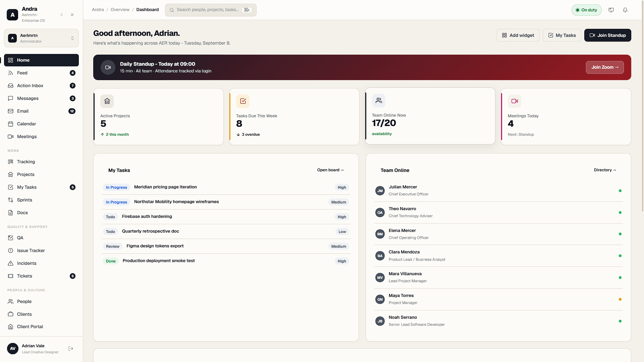Viewport: 644px width, 362px height.
Task: Click the video camera icon in standup banner
Action: [108, 67]
